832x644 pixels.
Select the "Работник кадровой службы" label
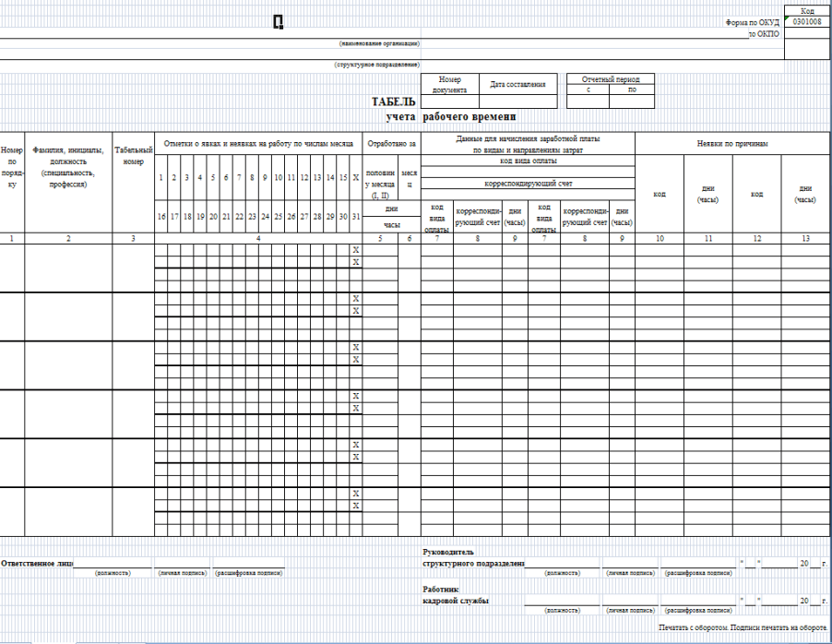pyautogui.click(x=456, y=595)
